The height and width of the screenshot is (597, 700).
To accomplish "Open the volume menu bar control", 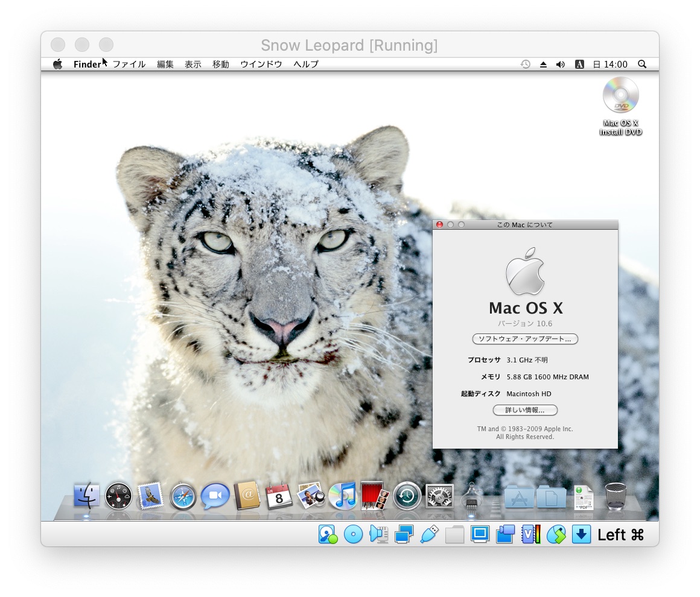I will tap(560, 65).
